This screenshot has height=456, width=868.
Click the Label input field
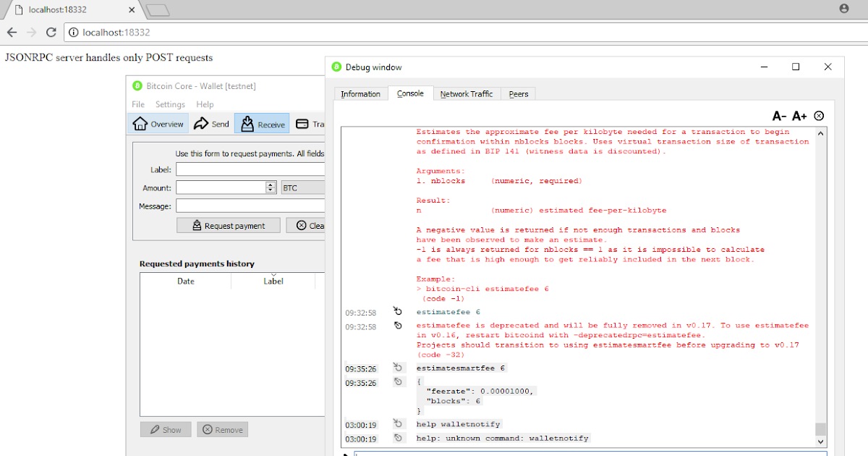(x=250, y=169)
